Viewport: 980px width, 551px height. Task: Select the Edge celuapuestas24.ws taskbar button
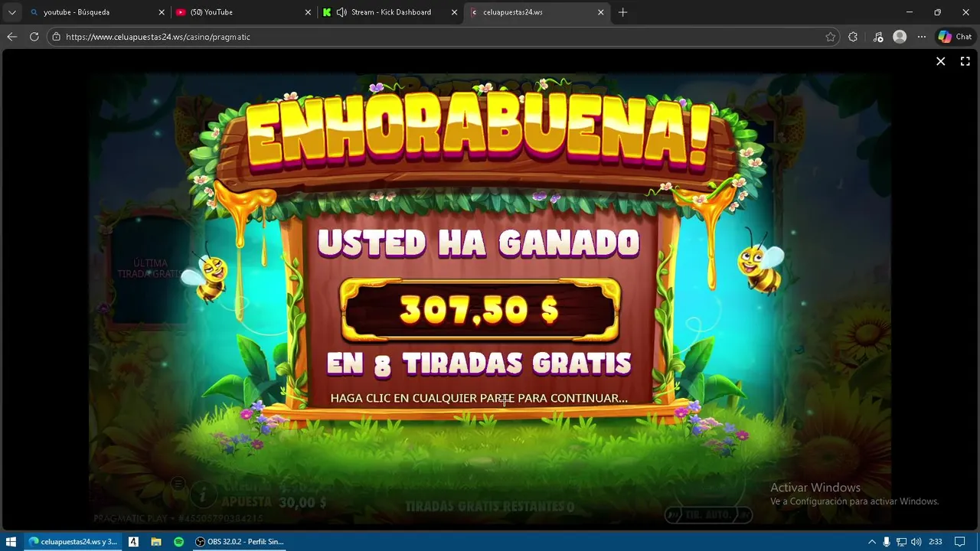tap(73, 541)
